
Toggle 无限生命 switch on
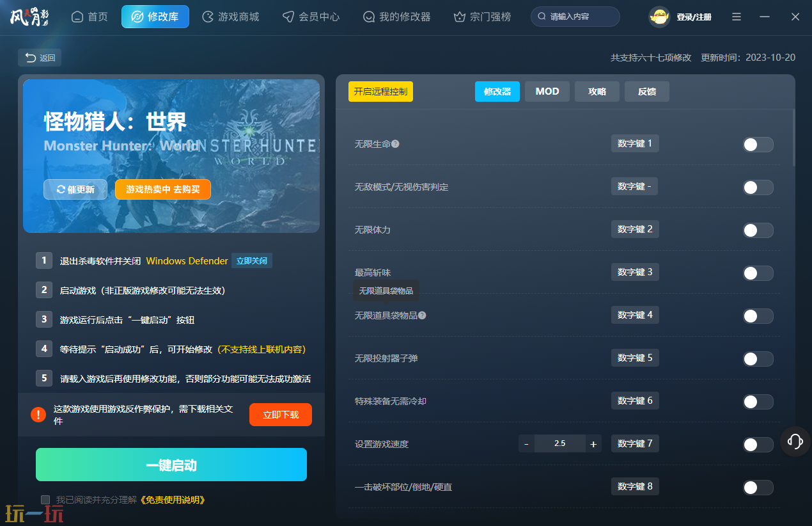(758, 145)
